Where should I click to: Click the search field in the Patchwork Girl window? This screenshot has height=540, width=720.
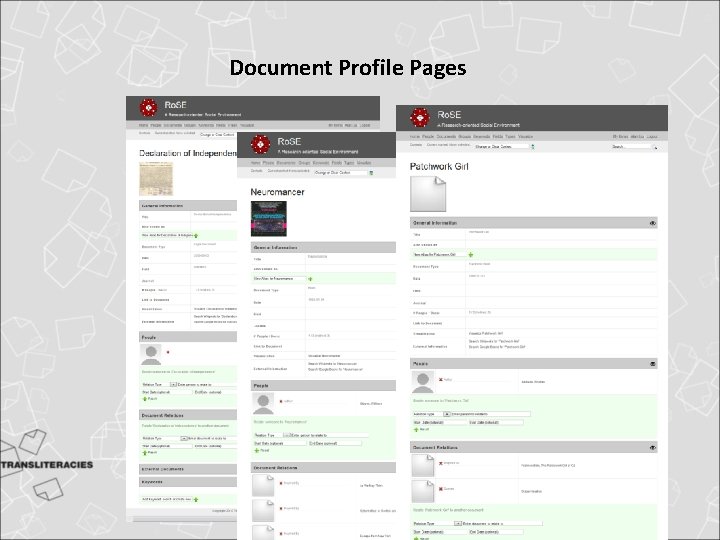[x=631, y=147]
